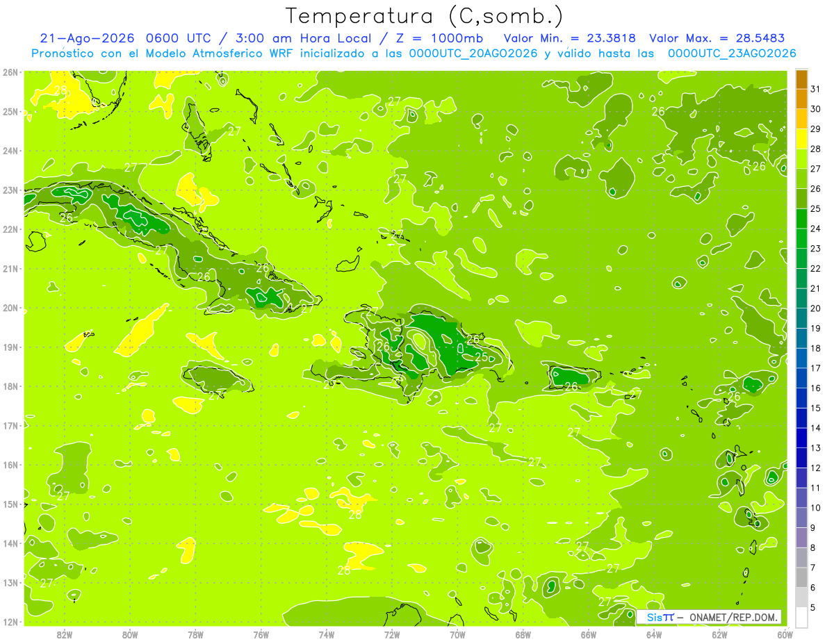Click the 'Sisπ' logo text
834x644 pixels.
pos(660,617)
